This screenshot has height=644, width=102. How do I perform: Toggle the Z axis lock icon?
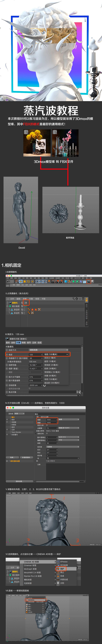pyautogui.click(x=45, y=281)
